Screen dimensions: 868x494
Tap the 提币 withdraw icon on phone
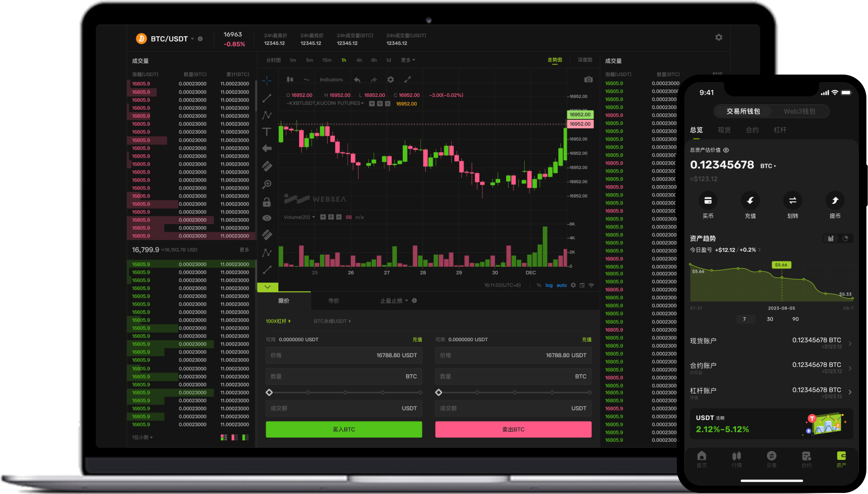coord(834,201)
